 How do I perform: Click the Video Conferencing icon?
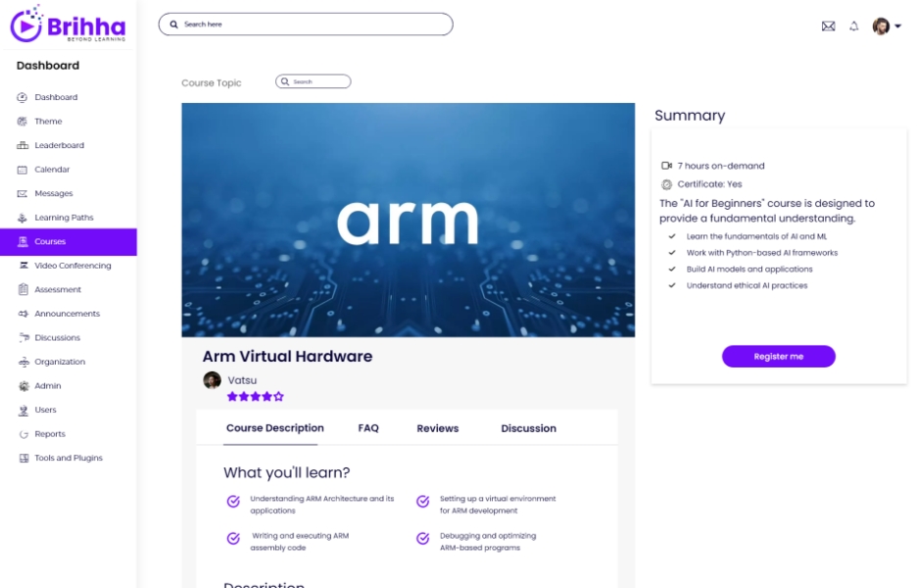[24, 266]
